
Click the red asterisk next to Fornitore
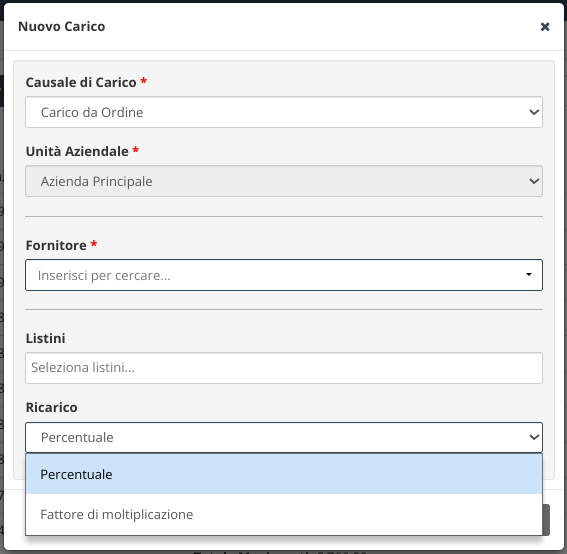click(x=94, y=244)
